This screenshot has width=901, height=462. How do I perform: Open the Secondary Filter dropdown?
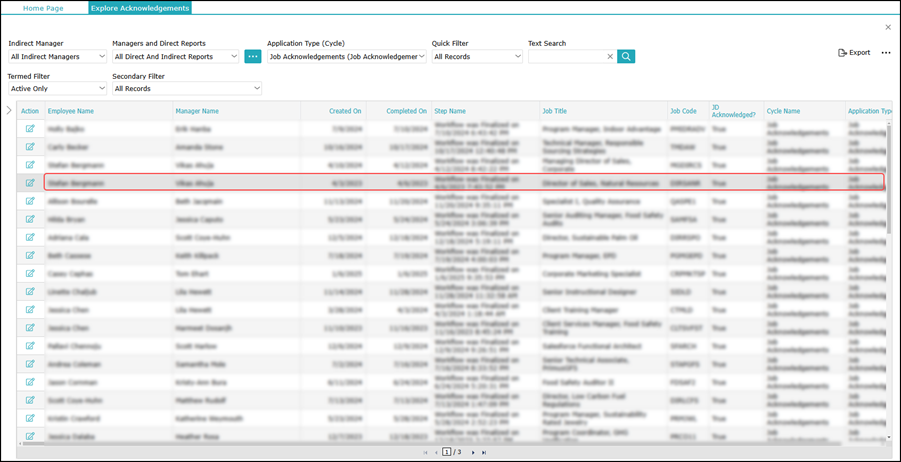[x=187, y=89]
